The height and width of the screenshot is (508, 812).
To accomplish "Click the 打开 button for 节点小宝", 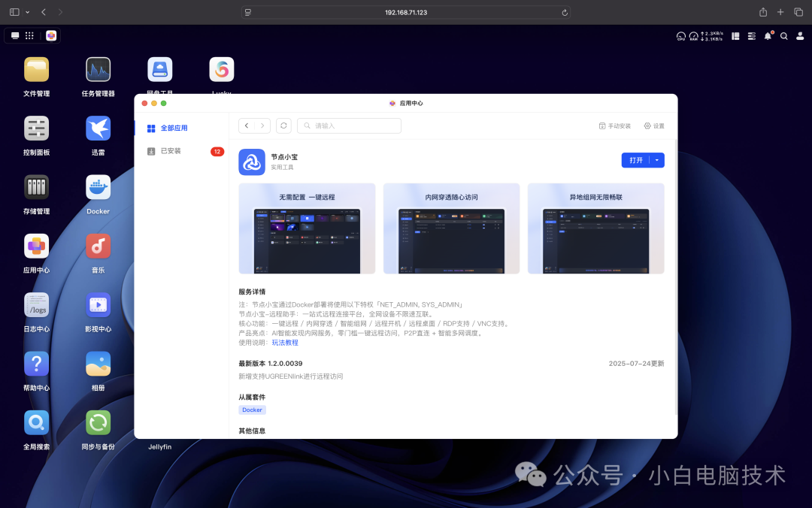I will point(636,161).
